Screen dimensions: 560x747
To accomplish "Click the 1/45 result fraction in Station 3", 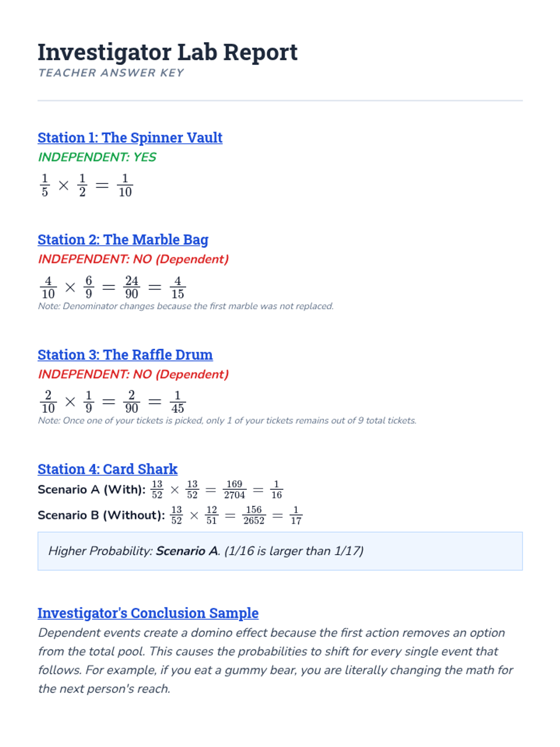I will click(x=177, y=402).
